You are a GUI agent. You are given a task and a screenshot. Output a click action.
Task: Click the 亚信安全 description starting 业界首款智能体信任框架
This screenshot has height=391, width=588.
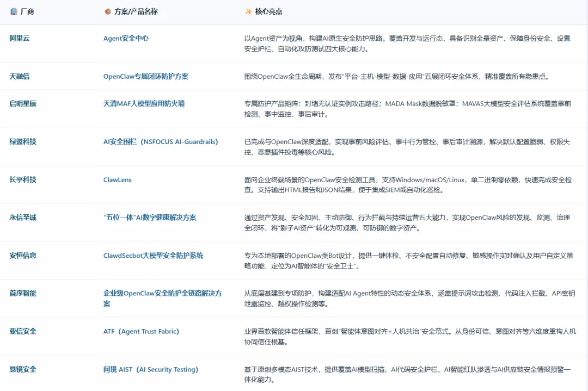pos(411,337)
